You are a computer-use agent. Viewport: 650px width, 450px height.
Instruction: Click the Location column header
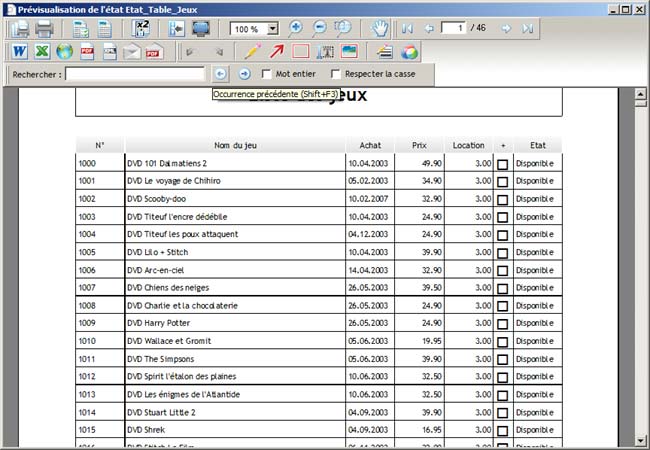pyautogui.click(x=468, y=145)
